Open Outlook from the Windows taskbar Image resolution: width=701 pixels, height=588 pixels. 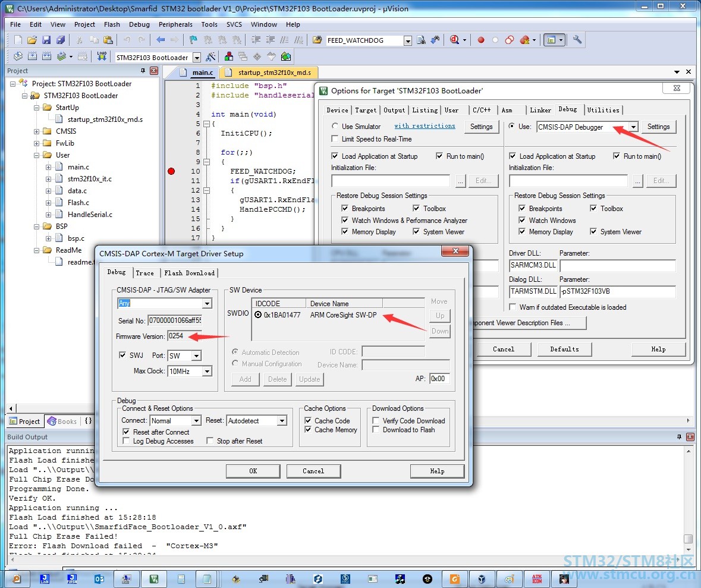[x=99, y=580]
